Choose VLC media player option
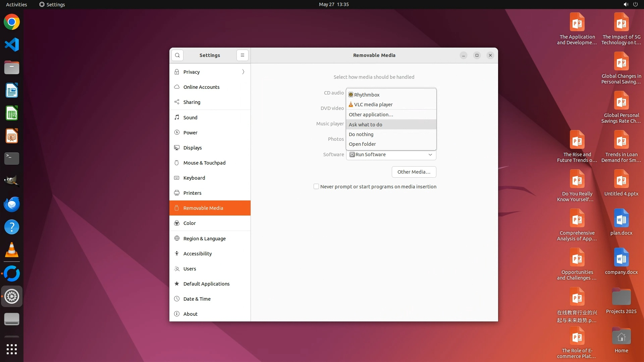Viewport: 644px width, 362px height. (373, 105)
